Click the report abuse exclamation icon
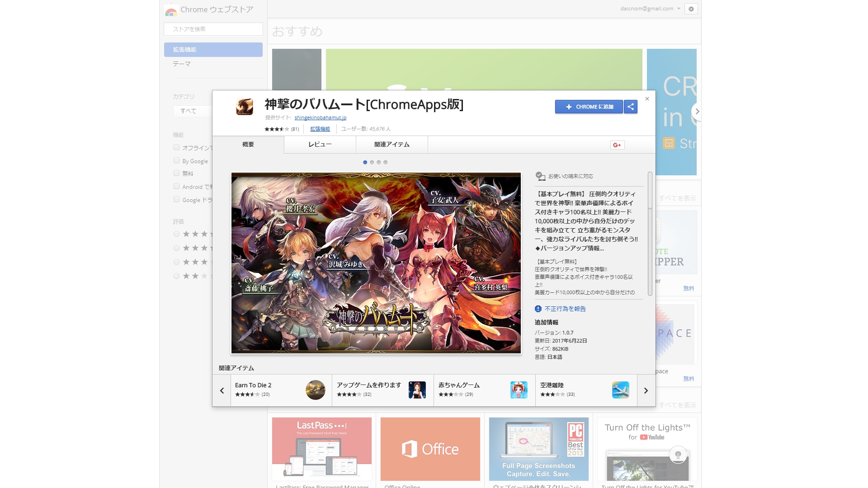The height and width of the screenshot is (488, 868). [538, 309]
